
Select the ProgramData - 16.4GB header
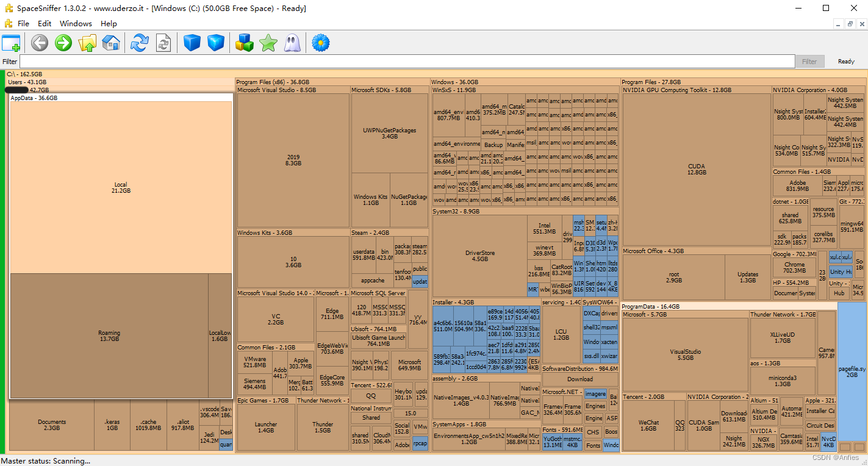(x=729, y=306)
